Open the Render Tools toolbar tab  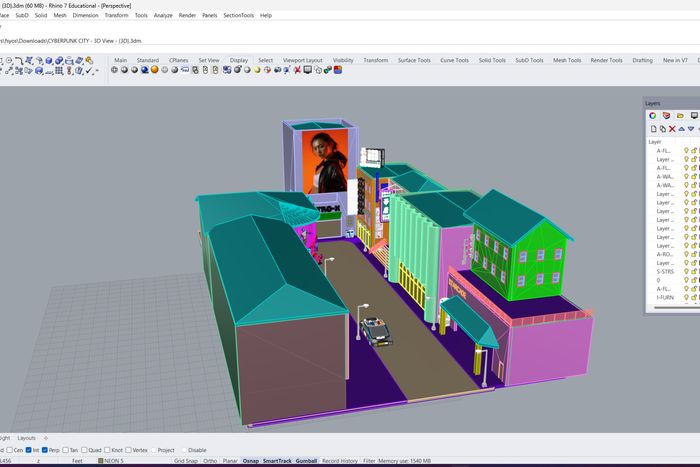coord(606,60)
